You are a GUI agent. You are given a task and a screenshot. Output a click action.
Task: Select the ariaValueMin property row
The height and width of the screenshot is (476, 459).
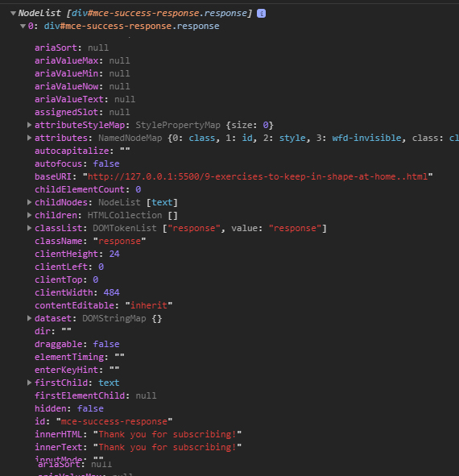point(82,73)
